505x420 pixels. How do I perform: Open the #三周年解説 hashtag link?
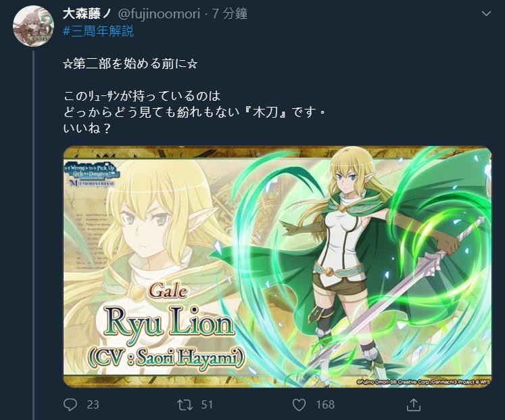tap(98, 32)
